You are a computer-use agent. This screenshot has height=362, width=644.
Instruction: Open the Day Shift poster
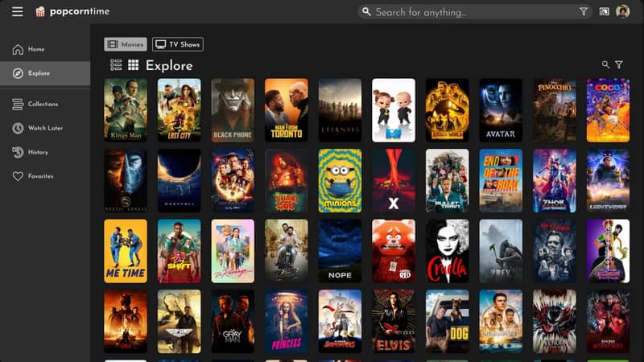point(179,251)
